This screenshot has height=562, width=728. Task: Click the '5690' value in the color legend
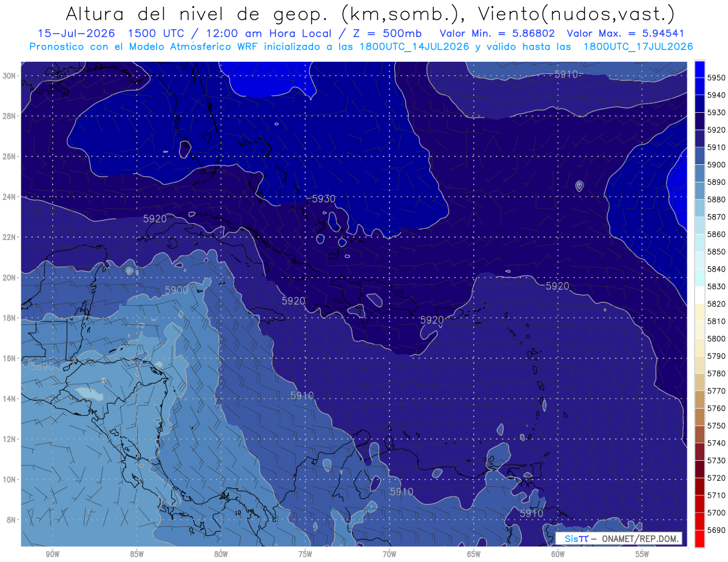[x=716, y=530]
